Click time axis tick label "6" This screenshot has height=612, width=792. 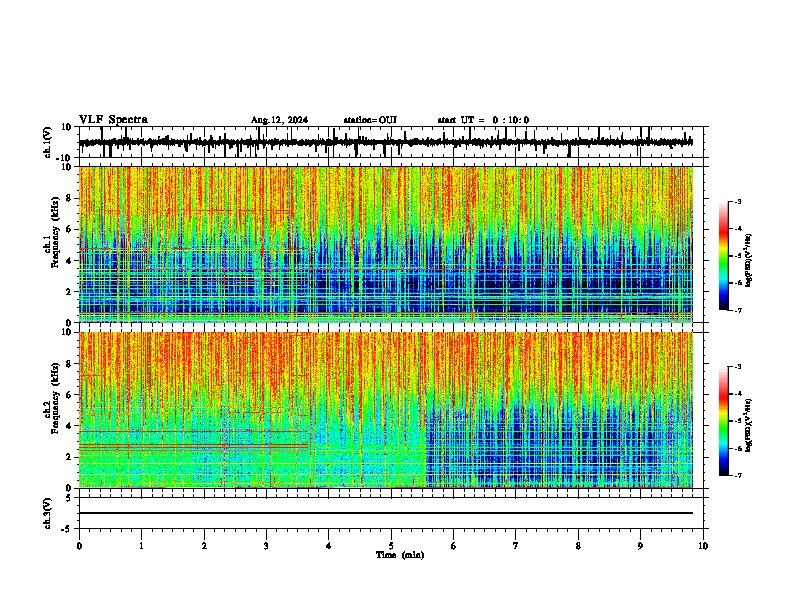pos(454,546)
